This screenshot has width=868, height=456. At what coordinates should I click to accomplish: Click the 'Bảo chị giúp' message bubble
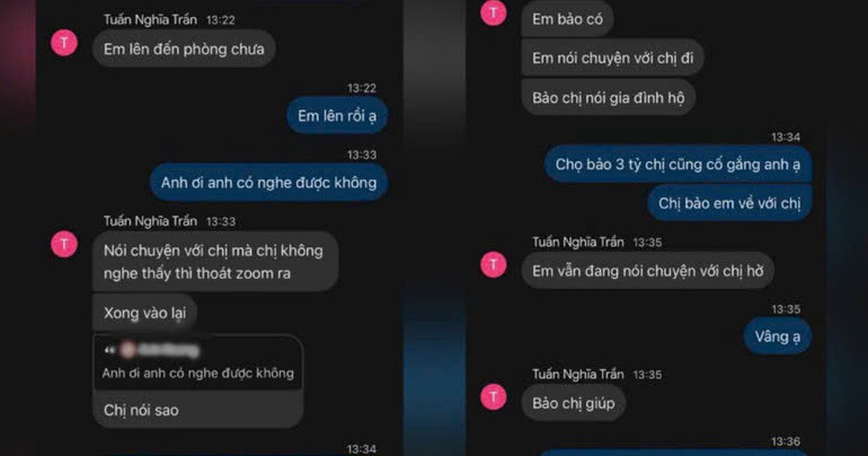574,402
